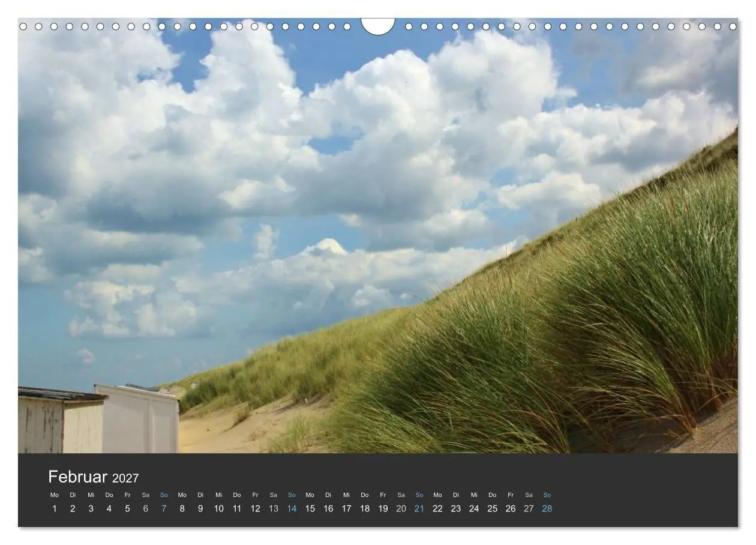The width and height of the screenshot is (756, 545).
Task: Select day 18 in the calendar row
Action: (x=365, y=508)
